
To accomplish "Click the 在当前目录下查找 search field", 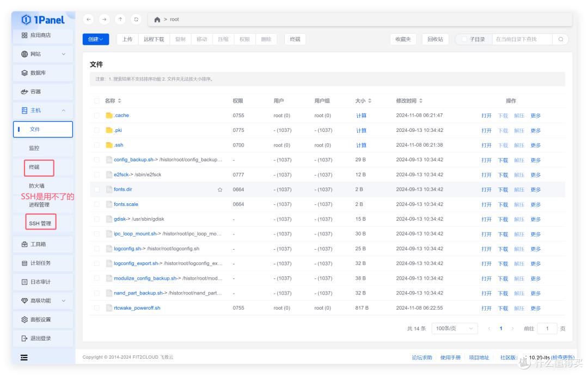I will tap(522, 39).
